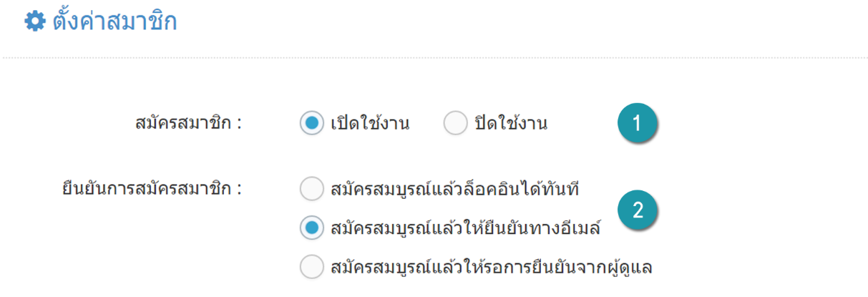
Task: Click the ตั้งค่าสมาชิก page heading
Action: coord(114,21)
